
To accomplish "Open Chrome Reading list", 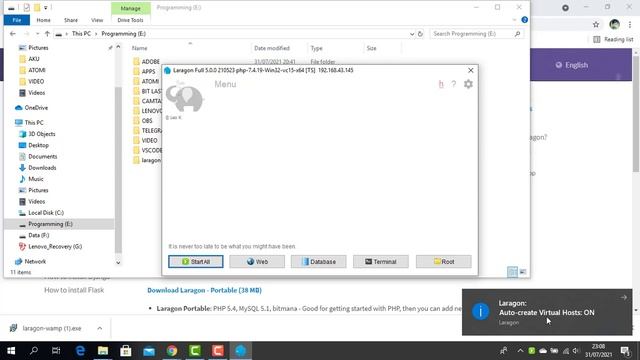I will point(613,40).
